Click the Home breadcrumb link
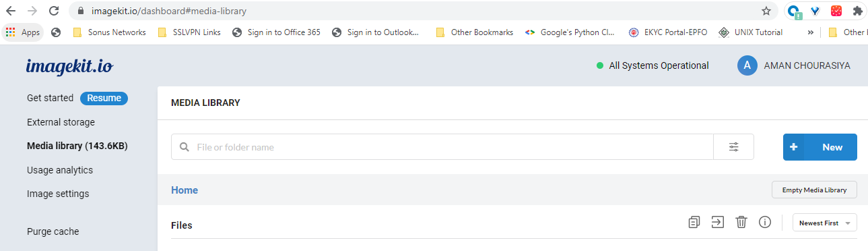 (x=185, y=190)
